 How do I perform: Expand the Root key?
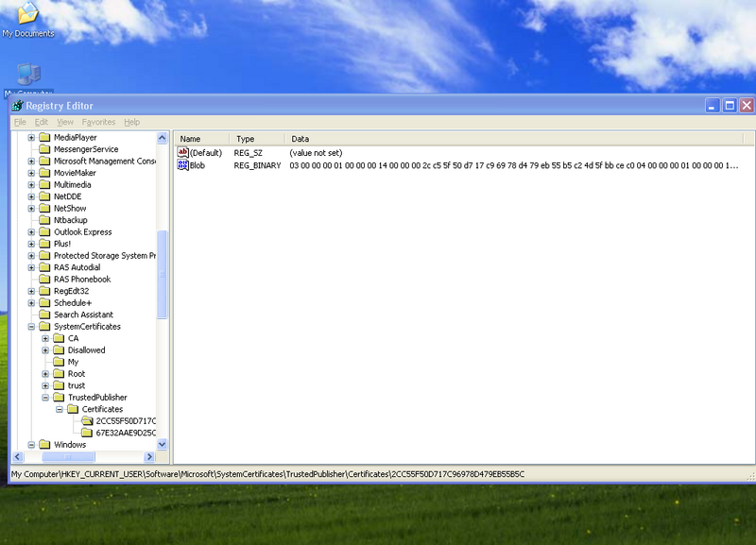pyautogui.click(x=45, y=374)
